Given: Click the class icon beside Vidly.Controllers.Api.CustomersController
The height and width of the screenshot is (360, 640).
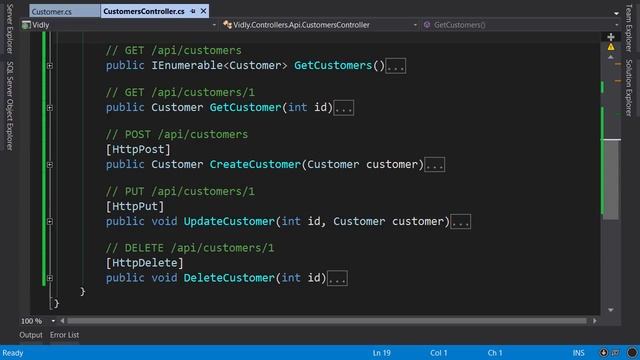Looking at the screenshot, I should 227,25.
